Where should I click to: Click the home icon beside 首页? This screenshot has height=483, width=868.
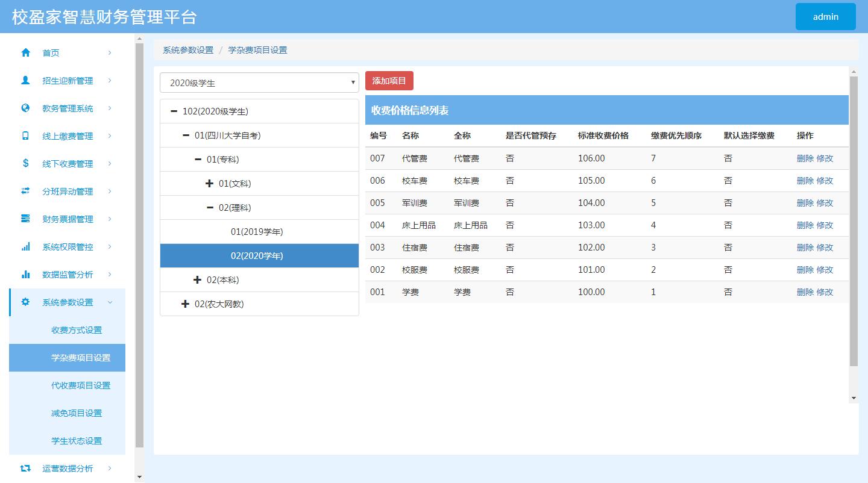(26, 52)
